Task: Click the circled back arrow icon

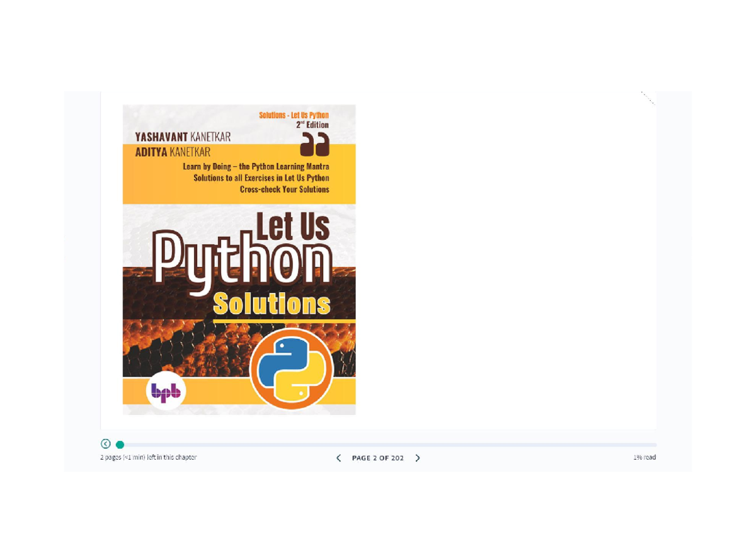Action: pyautogui.click(x=106, y=444)
